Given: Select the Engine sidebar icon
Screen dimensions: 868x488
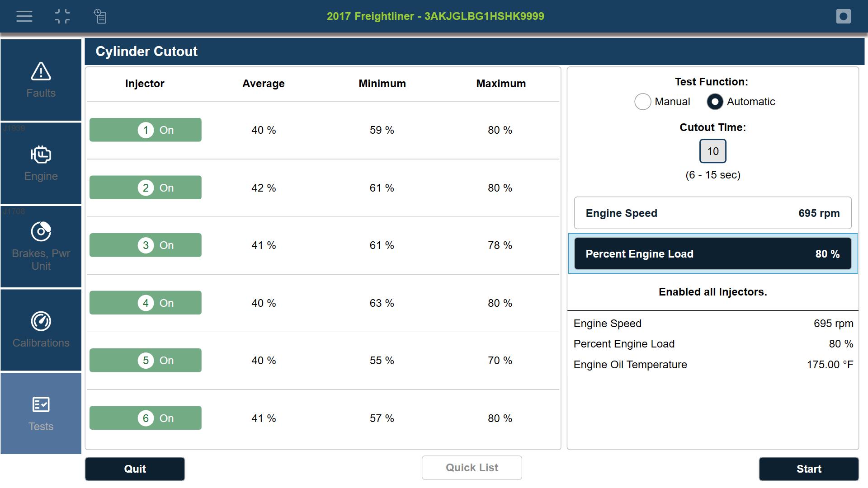Looking at the screenshot, I should point(41,163).
